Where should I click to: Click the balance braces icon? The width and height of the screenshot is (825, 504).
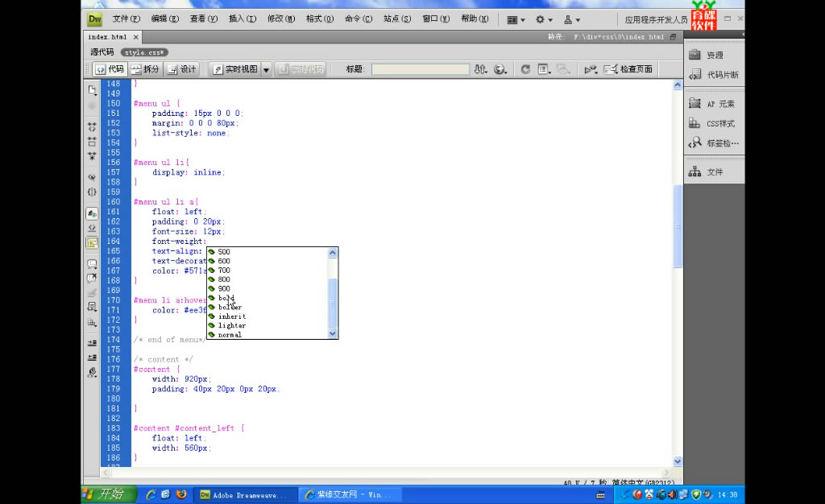92,192
